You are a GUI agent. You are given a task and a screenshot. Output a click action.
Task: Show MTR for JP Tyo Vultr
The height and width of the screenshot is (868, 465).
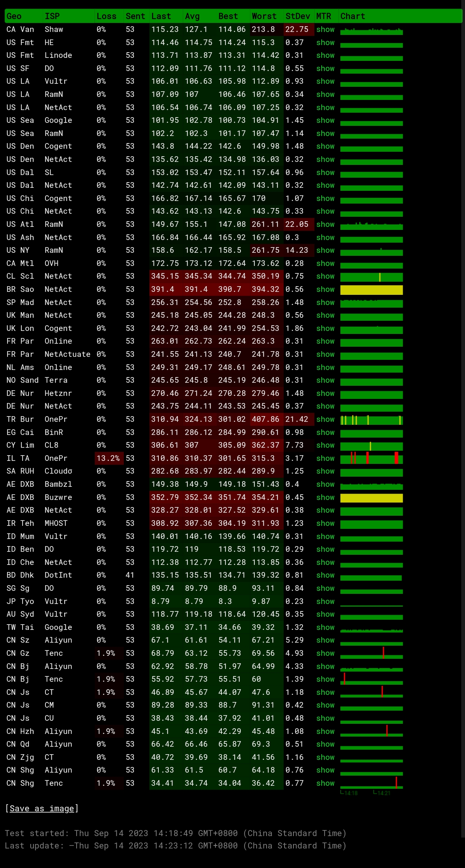[325, 601]
